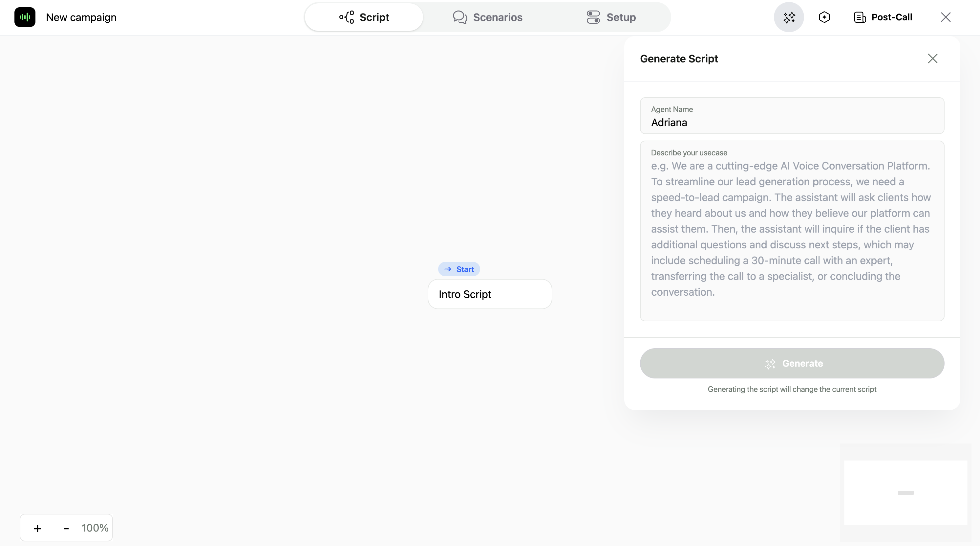This screenshot has height=546, width=980.
Task: Open the Post-Call settings
Action: tap(891, 17)
